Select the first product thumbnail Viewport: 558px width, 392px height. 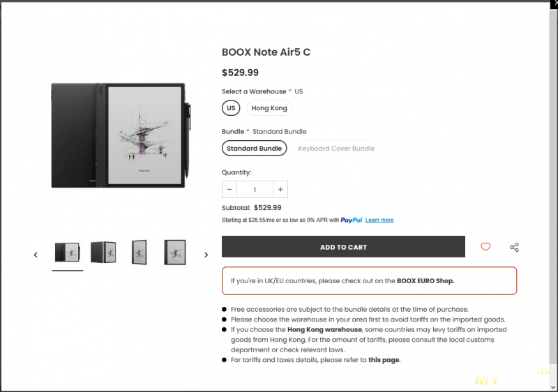click(67, 252)
